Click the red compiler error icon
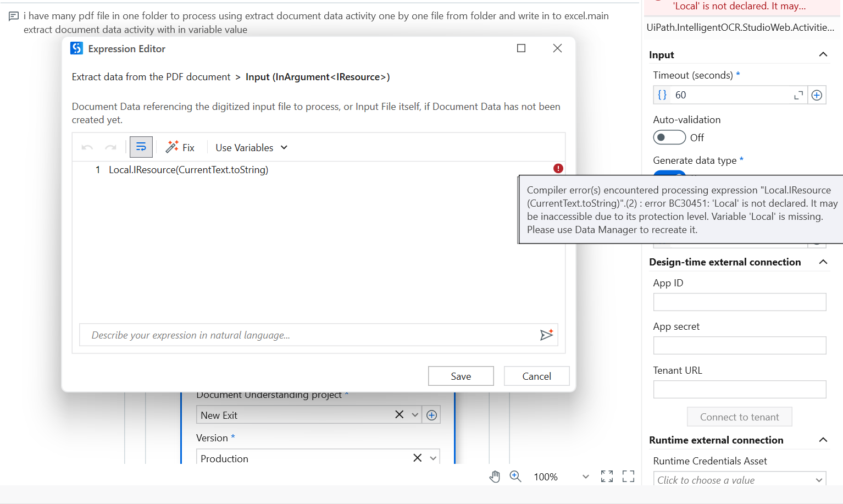843x504 pixels. 558,168
